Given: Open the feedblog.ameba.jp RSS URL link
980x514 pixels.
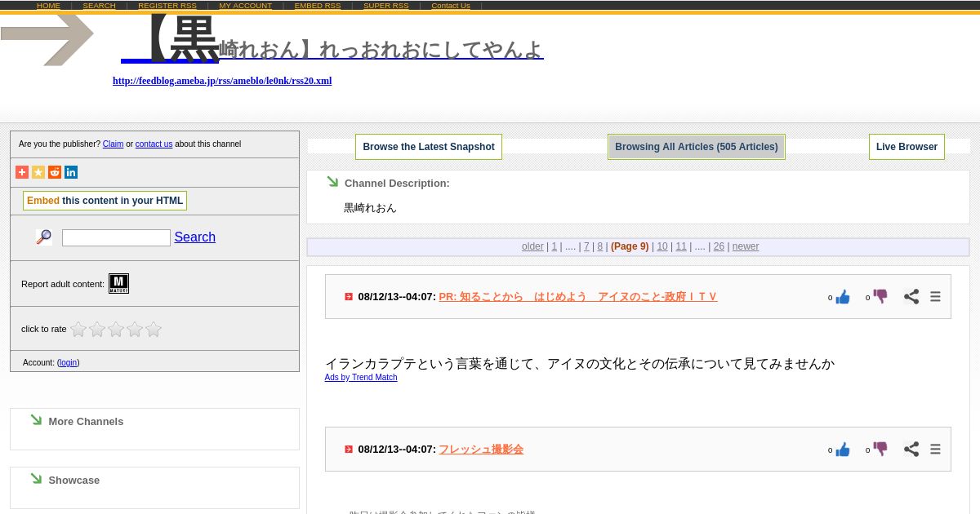Looking at the screenshot, I should coord(222,81).
